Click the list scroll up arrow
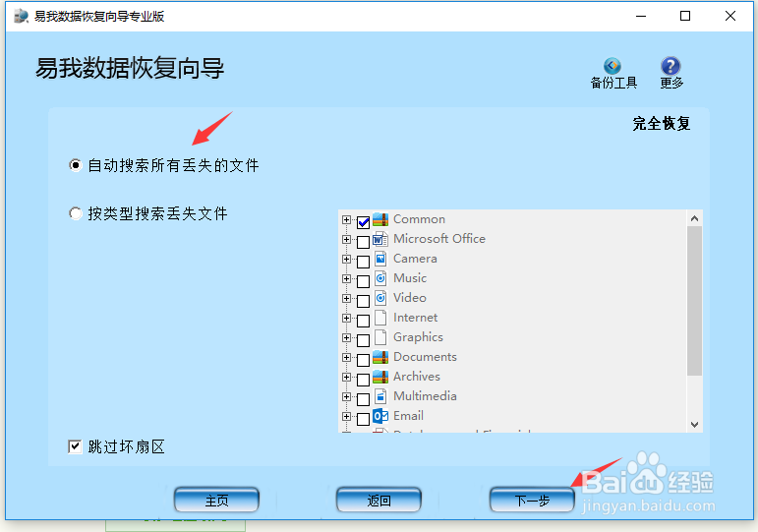 point(695,218)
